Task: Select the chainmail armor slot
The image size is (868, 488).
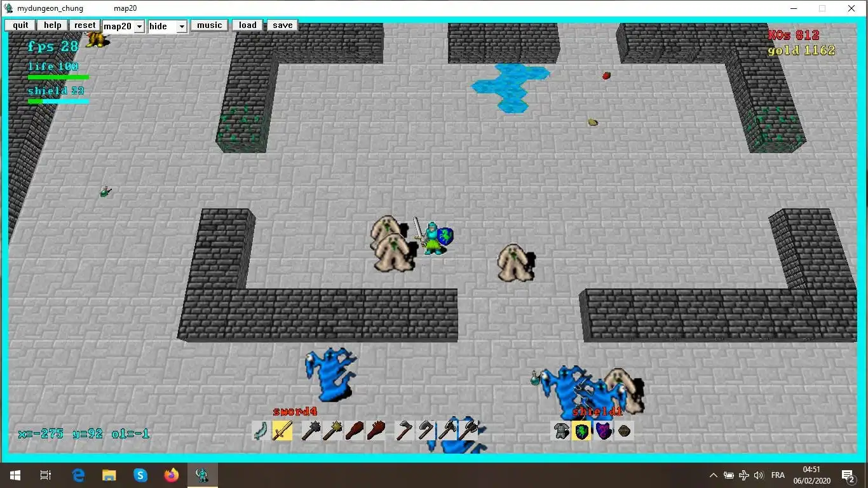Action: coord(561,431)
